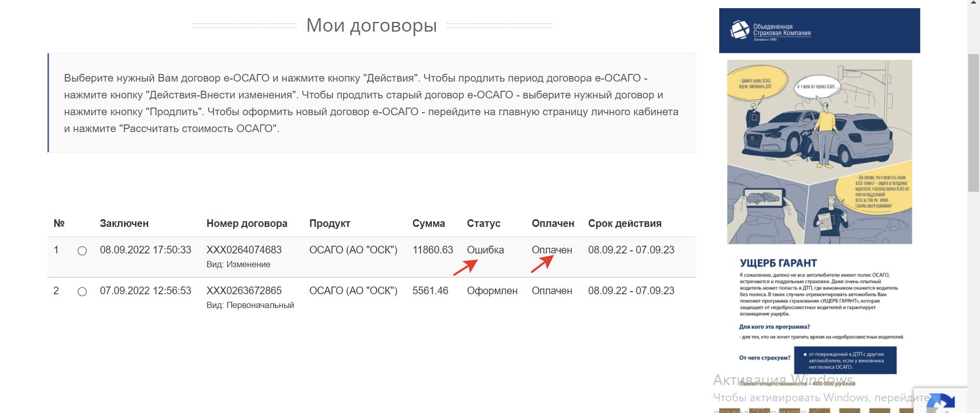Select the radio button for contract XXX0264074683
980x413 pixels.
click(x=82, y=251)
